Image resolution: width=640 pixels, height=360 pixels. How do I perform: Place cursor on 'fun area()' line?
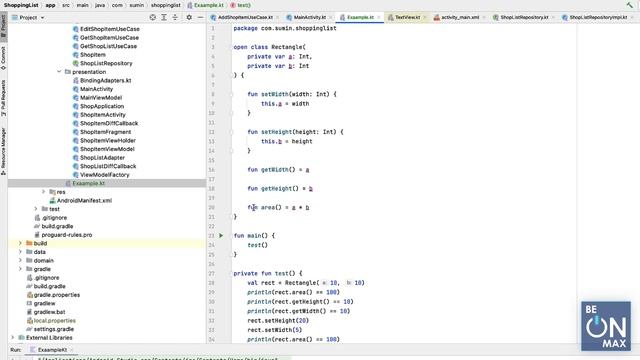point(278,207)
